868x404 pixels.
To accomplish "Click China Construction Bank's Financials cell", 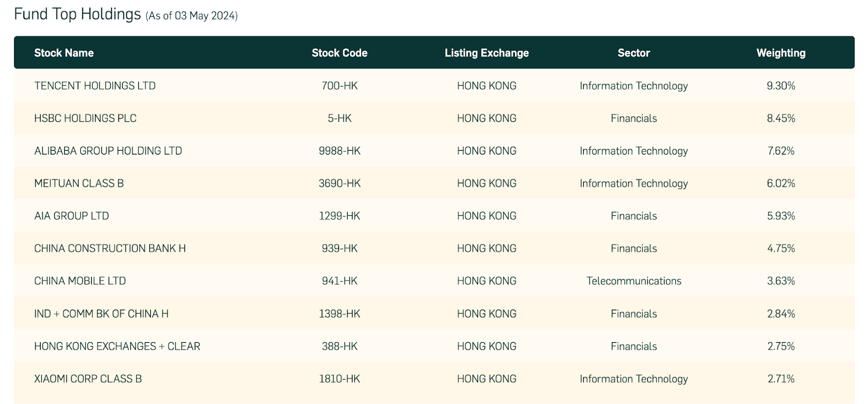I will [634, 248].
